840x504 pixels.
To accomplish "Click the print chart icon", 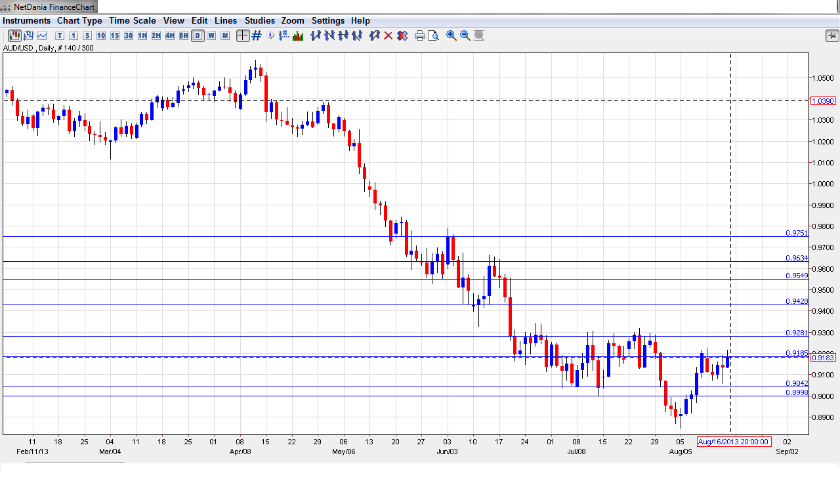I will click(x=420, y=35).
